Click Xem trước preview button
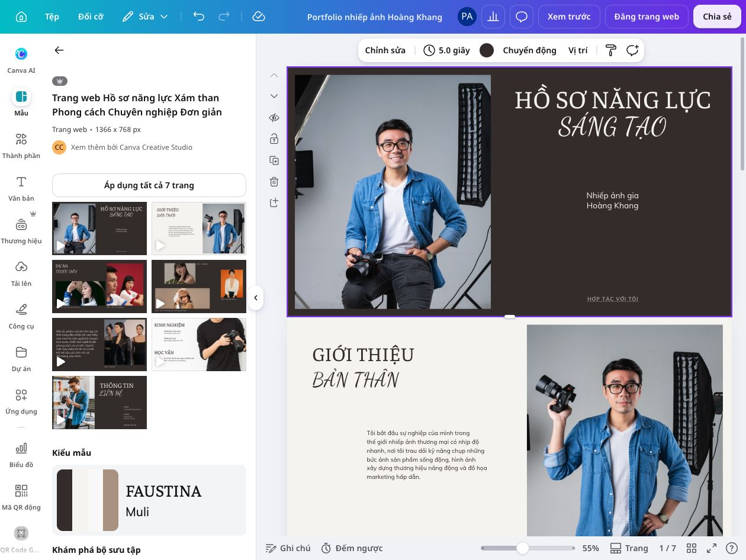Image resolution: width=746 pixels, height=560 pixels. (569, 17)
